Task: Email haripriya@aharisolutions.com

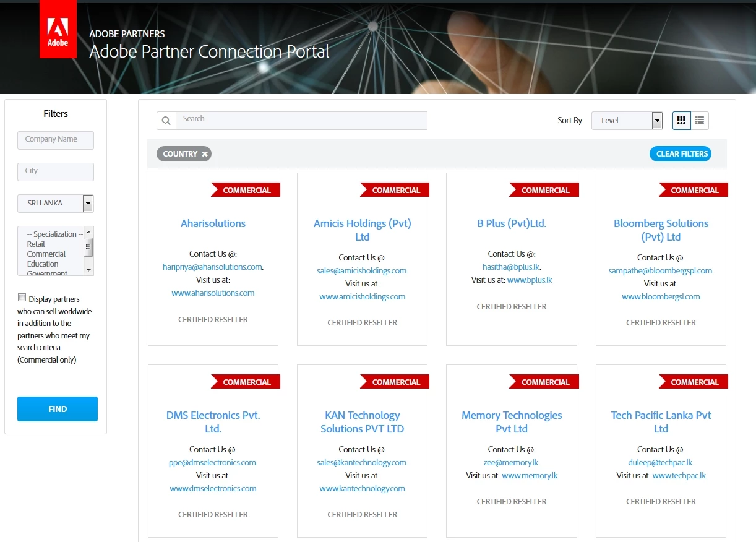Action: pos(212,267)
